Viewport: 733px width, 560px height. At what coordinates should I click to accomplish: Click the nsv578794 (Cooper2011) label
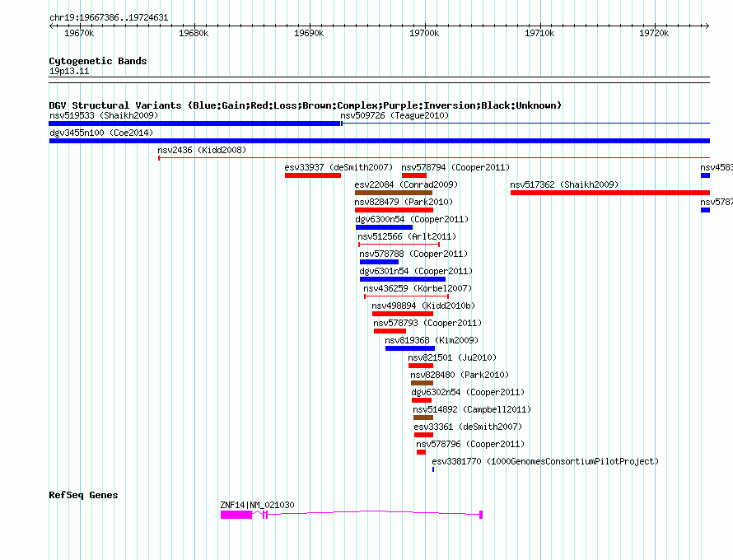455,167
